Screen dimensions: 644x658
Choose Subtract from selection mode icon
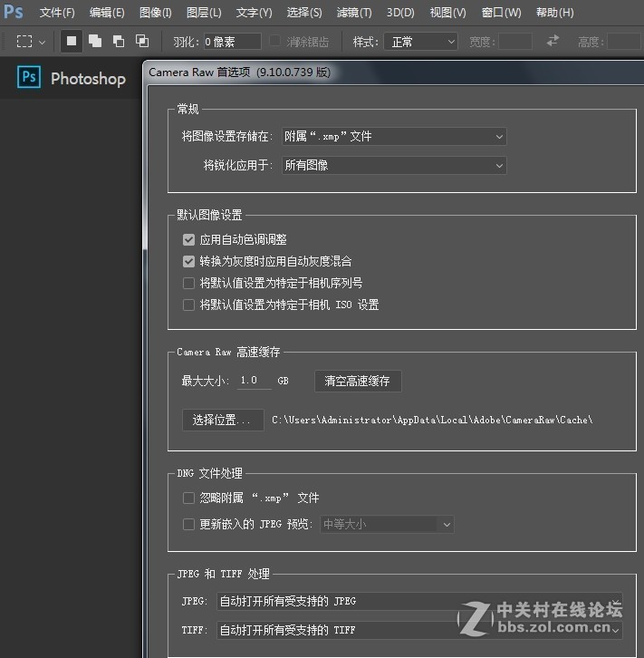119,41
